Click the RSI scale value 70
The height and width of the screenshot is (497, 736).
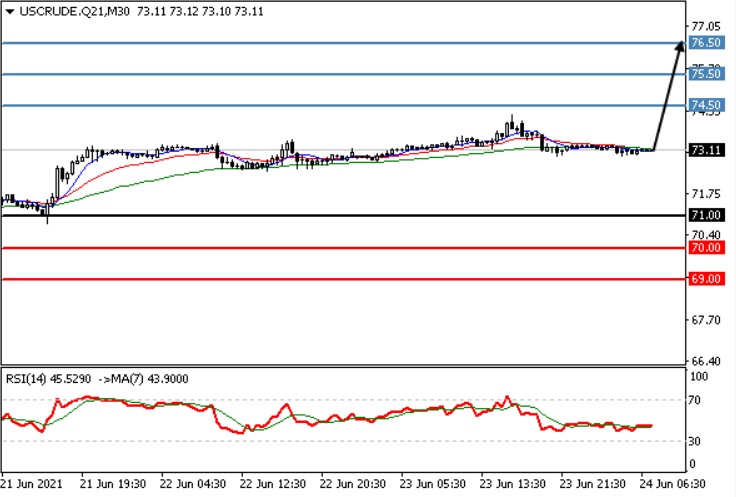click(694, 400)
